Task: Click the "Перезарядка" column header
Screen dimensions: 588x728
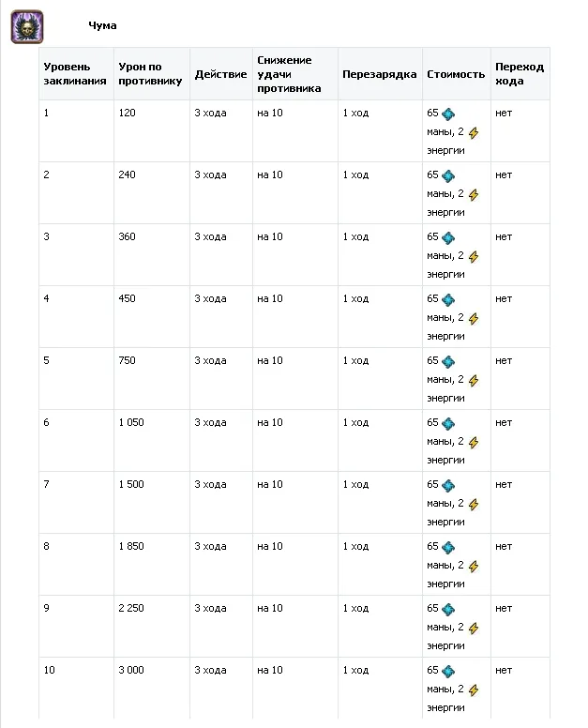Action: pos(379,74)
